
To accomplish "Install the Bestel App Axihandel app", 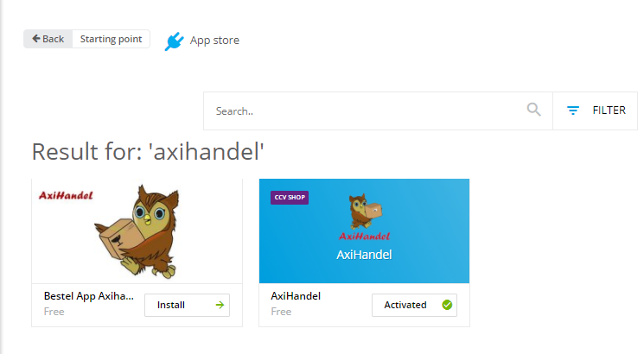I will point(187,305).
